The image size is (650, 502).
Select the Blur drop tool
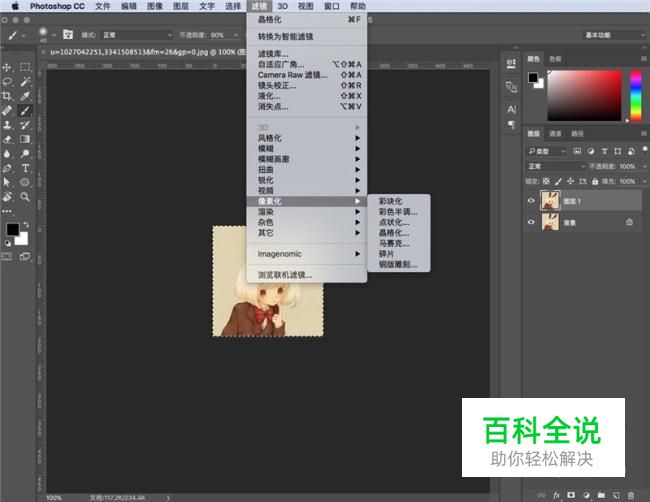tap(7, 154)
